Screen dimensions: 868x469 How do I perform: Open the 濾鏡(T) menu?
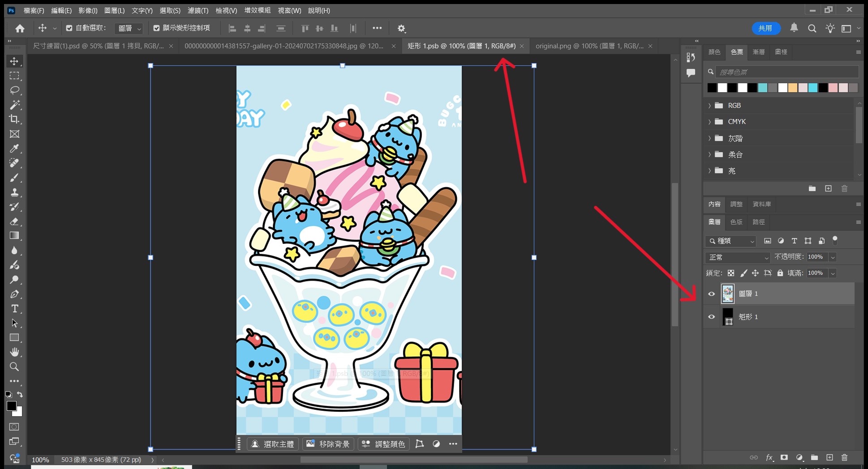pyautogui.click(x=198, y=10)
